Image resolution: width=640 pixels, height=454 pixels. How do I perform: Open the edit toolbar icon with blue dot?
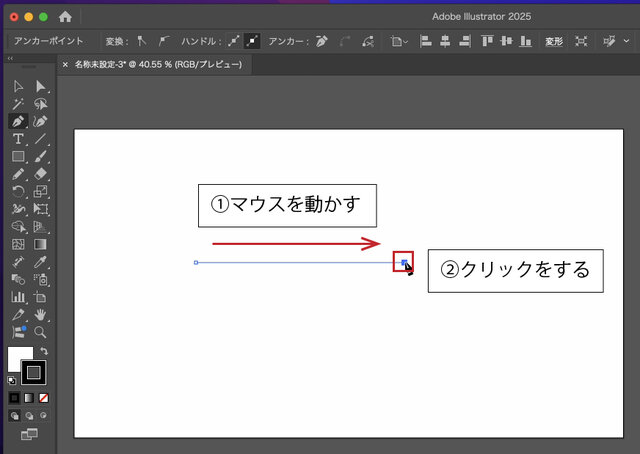pyautogui.click(x=18, y=332)
